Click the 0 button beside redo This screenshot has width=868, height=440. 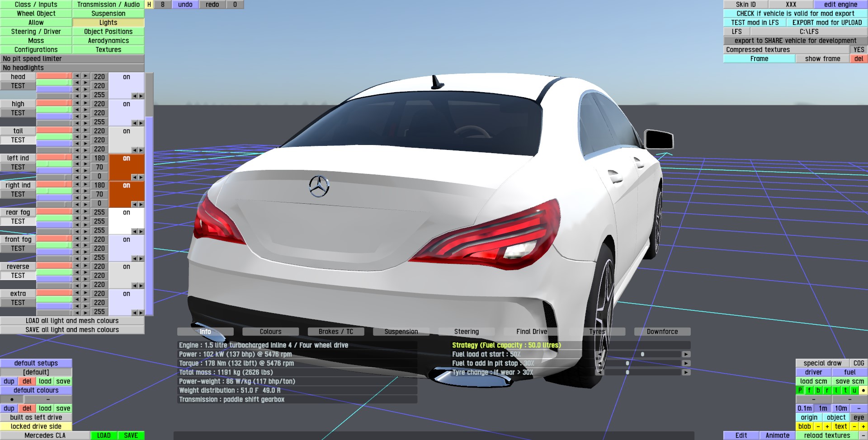tap(235, 5)
